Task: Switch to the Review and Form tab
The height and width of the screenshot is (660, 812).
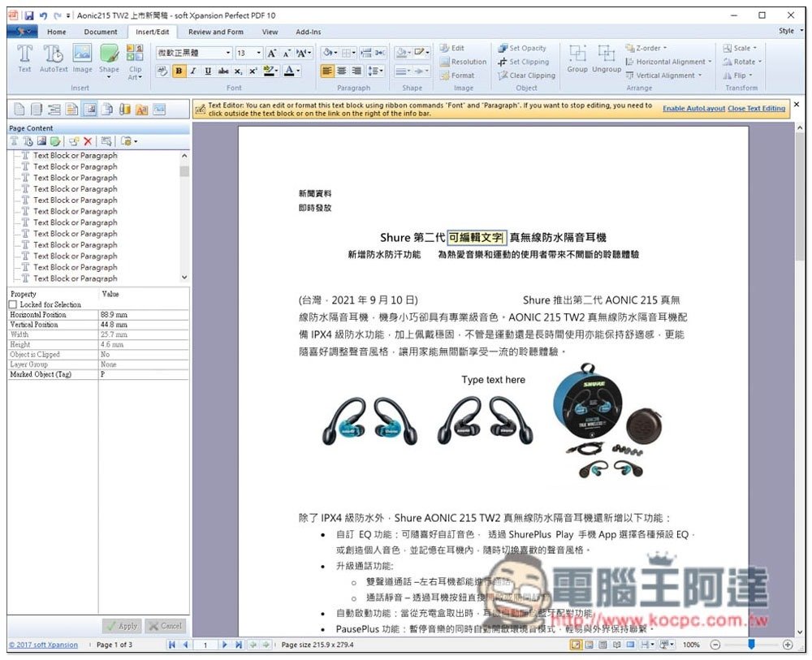Action: 216,32
